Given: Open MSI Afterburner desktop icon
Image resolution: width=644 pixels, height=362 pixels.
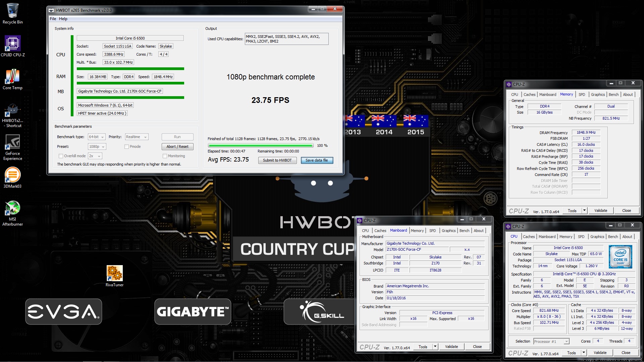Looking at the screenshot, I should click(12, 213).
